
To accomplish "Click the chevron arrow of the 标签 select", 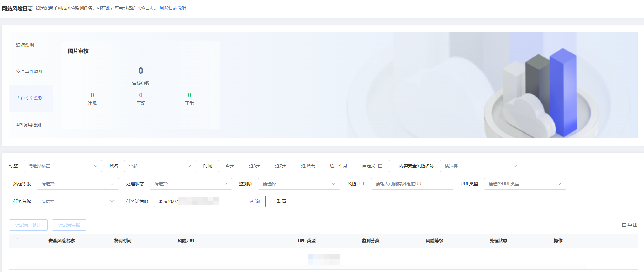I will pos(96,166).
